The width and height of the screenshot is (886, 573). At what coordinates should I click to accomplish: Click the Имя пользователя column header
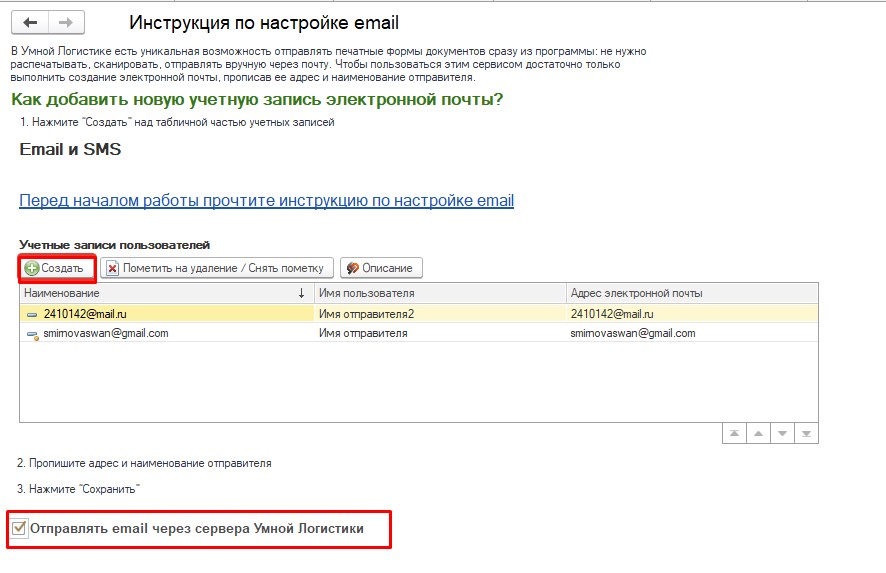click(440, 293)
